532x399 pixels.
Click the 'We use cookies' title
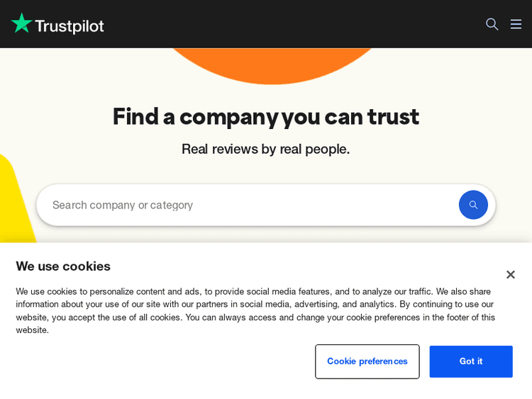point(63,266)
